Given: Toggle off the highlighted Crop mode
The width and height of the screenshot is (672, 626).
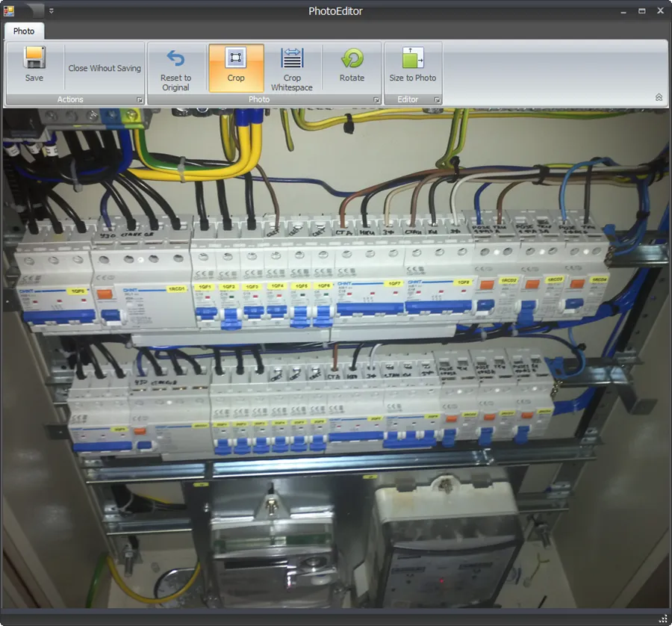Looking at the screenshot, I should 236,66.
